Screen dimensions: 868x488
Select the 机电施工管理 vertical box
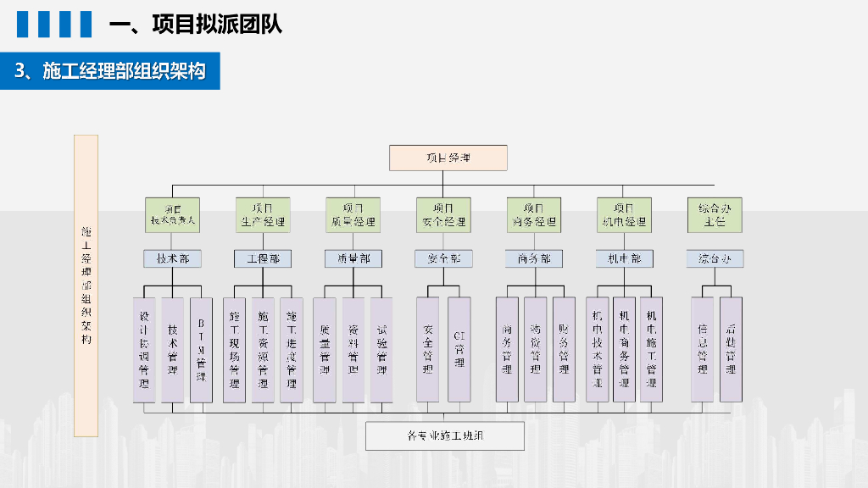[651, 350]
